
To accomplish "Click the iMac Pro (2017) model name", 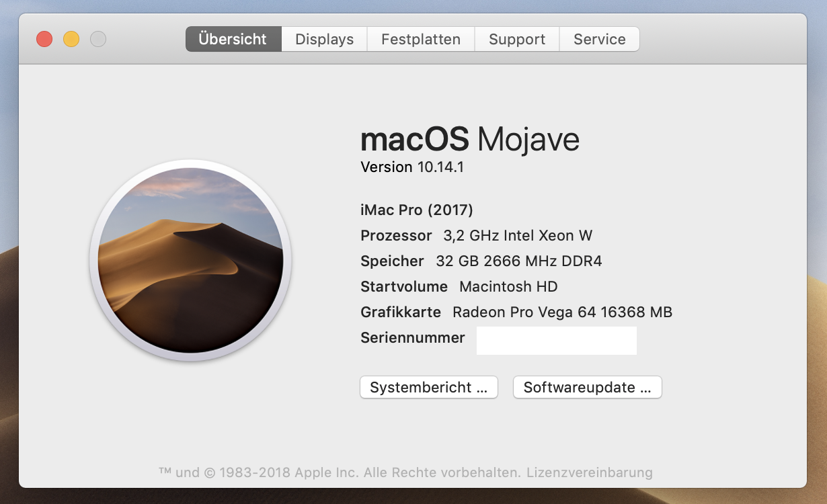I will (x=417, y=210).
